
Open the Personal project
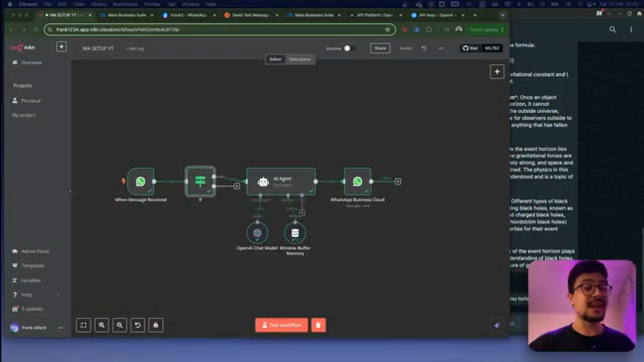click(31, 101)
